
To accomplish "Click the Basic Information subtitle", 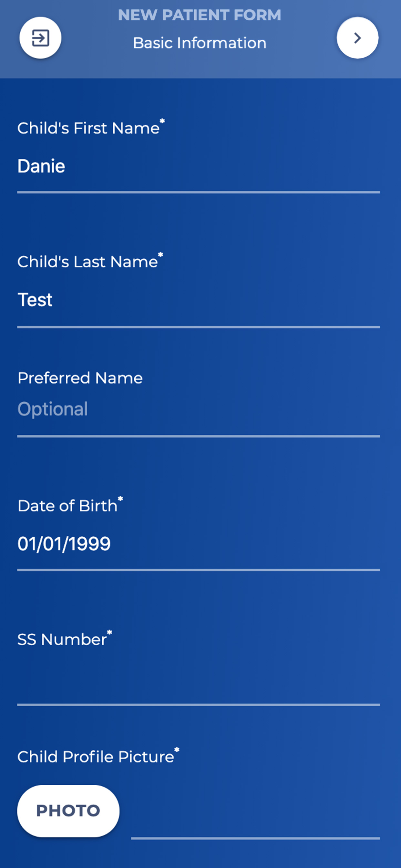I will pyautogui.click(x=200, y=43).
